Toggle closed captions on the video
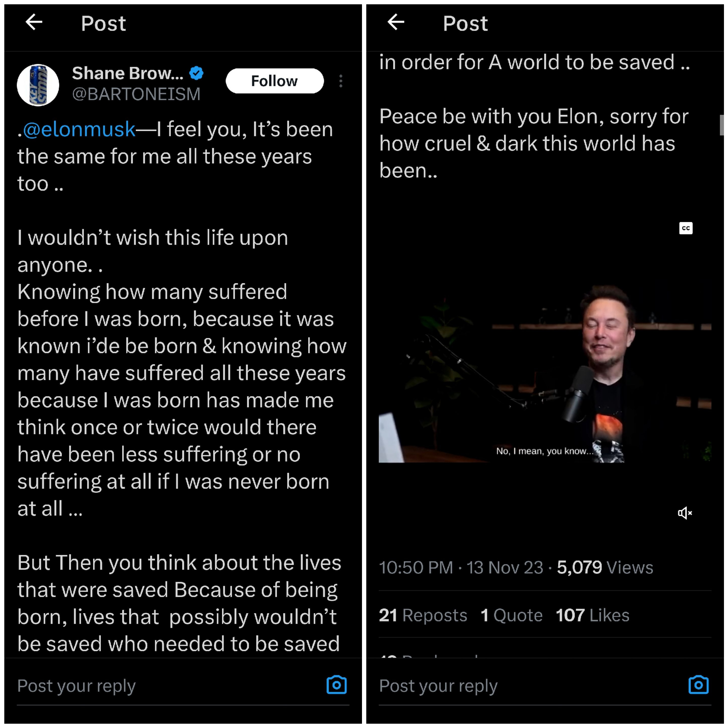The width and height of the screenshot is (728, 728). tap(686, 228)
